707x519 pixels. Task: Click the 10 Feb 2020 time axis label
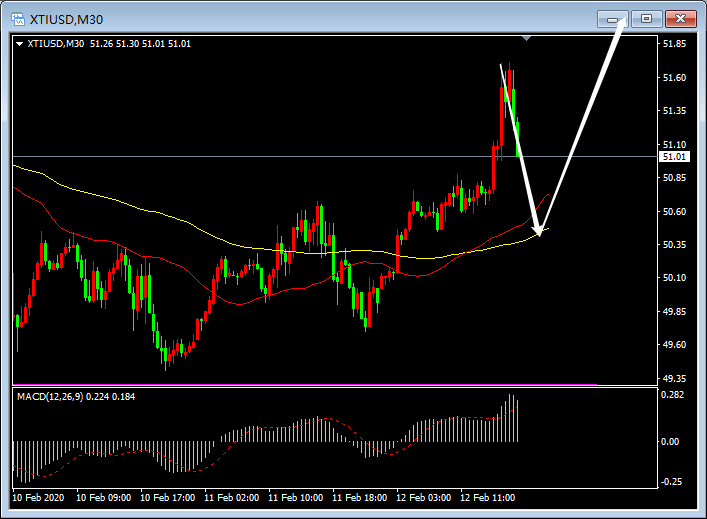tap(38, 498)
